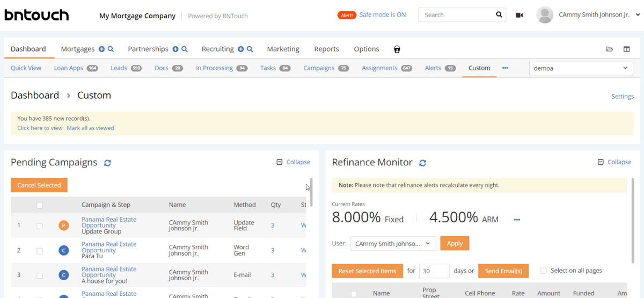This screenshot has height=298, width=644.
Task: Click the column layout icon at top right
Action: pos(626,49)
